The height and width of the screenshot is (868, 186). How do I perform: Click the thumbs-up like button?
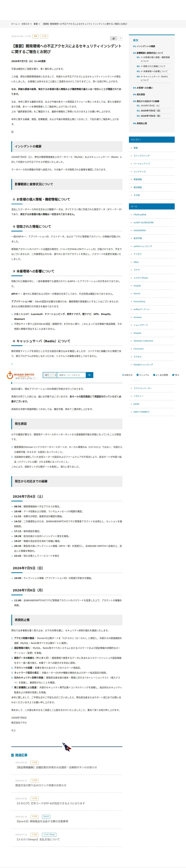point(113,38)
